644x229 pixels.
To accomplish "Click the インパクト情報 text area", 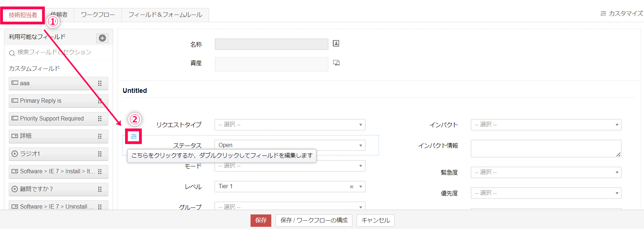I will pyautogui.click(x=545, y=149).
